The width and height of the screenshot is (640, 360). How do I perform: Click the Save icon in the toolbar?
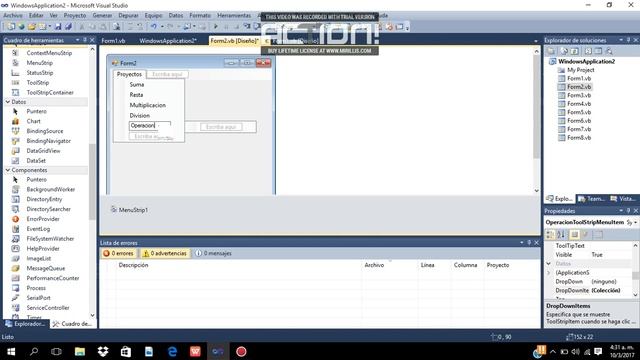click(58, 27)
